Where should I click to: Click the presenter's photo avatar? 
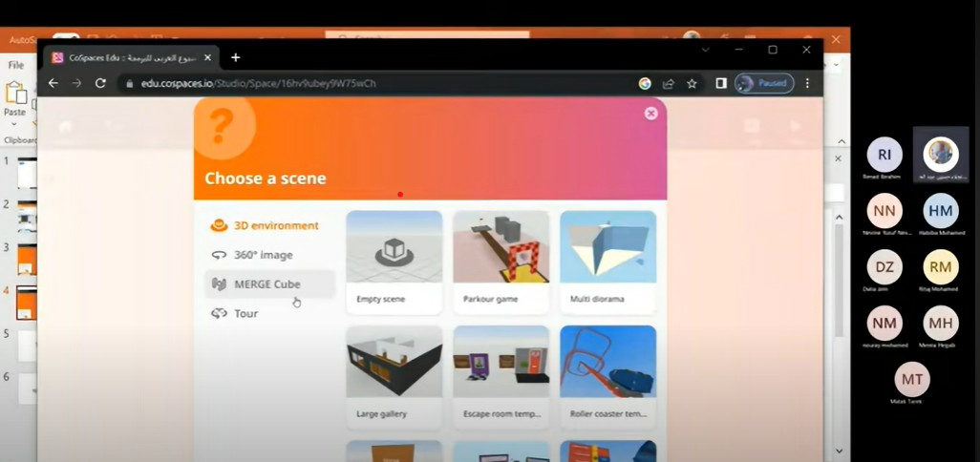941,154
